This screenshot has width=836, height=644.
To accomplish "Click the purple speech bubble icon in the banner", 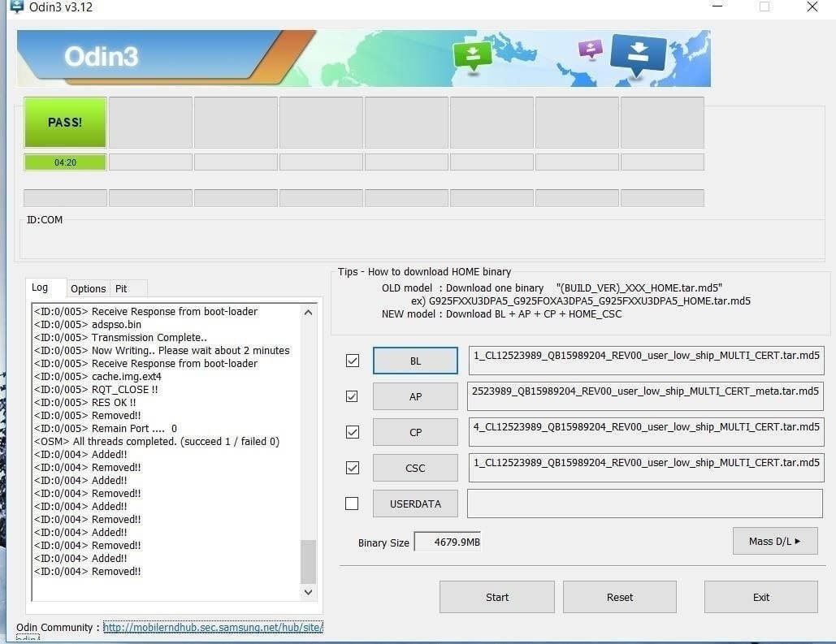I will [589, 50].
